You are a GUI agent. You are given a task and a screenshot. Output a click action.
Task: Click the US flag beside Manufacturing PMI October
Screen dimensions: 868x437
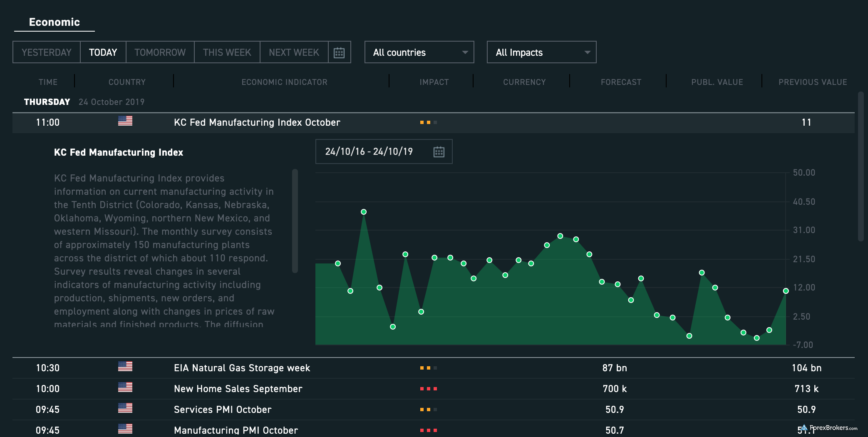125,428
